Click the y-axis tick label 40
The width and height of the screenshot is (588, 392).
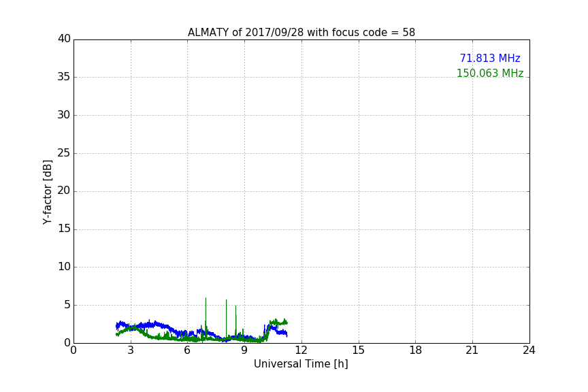coord(64,39)
